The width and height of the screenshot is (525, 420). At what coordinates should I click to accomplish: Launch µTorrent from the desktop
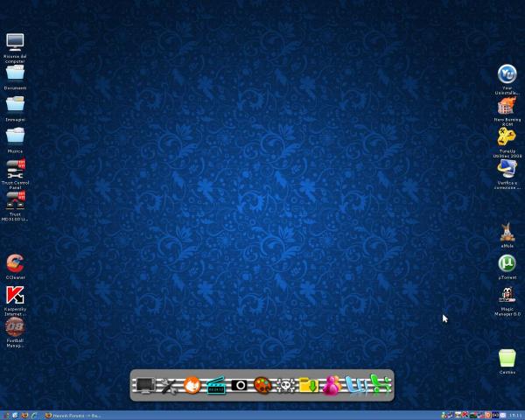click(x=507, y=267)
